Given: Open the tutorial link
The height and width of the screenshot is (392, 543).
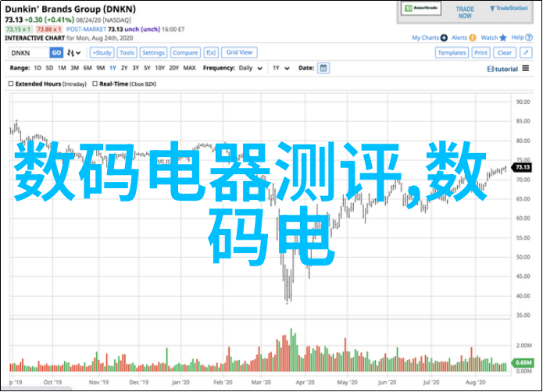Looking at the screenshot, I should (x=506, y=69).
